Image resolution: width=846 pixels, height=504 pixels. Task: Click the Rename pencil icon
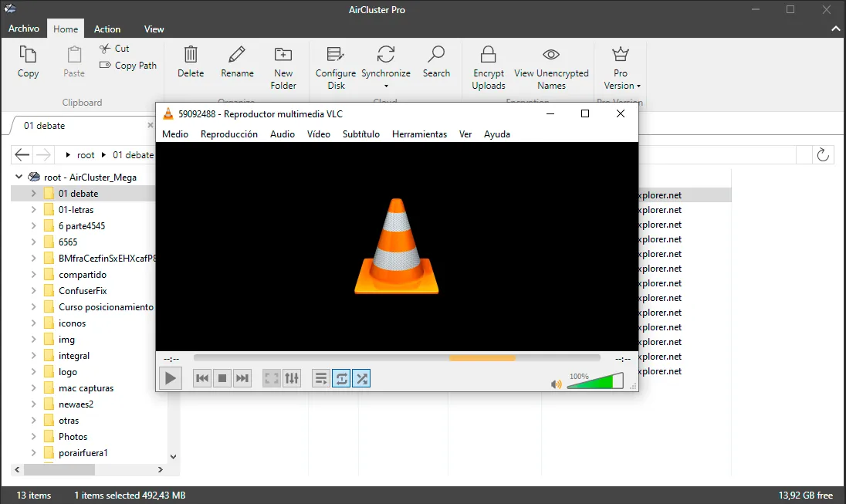tap(237, 55)
